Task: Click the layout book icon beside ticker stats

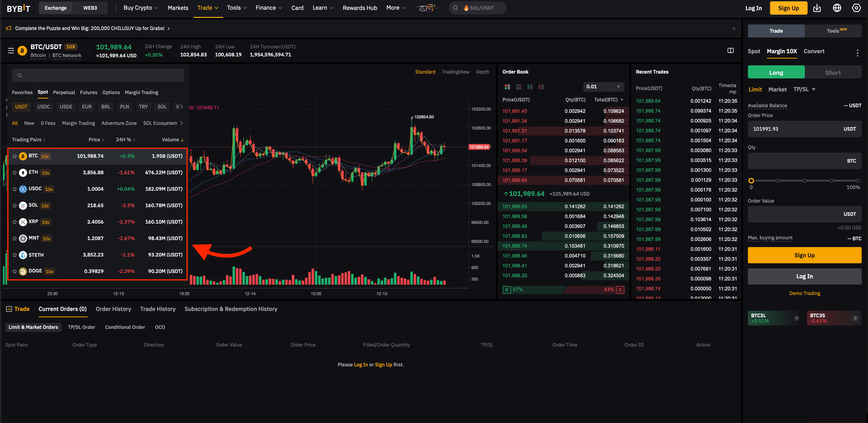Action: click(x=730, y=51)
